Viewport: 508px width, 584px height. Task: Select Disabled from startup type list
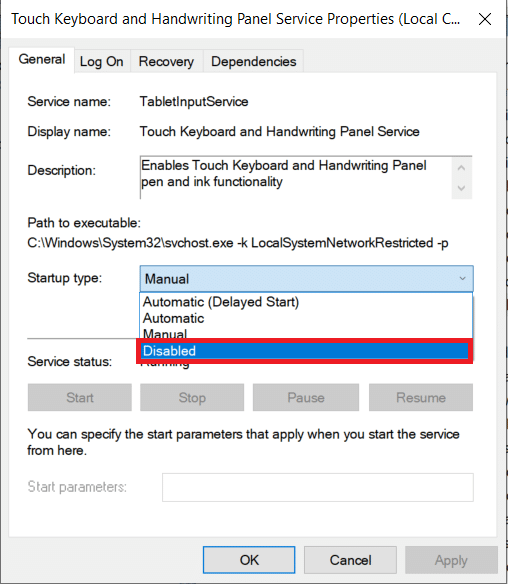304,351
